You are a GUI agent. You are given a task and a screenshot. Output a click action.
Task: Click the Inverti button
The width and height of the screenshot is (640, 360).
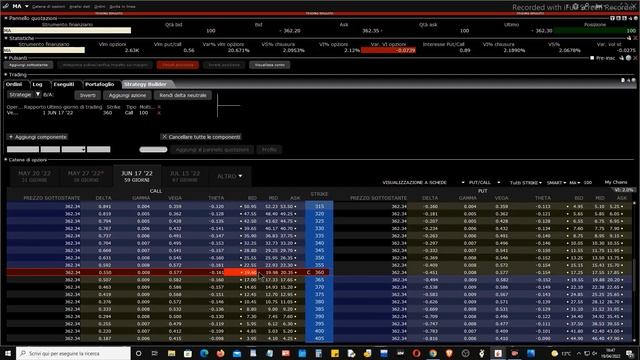87,95
